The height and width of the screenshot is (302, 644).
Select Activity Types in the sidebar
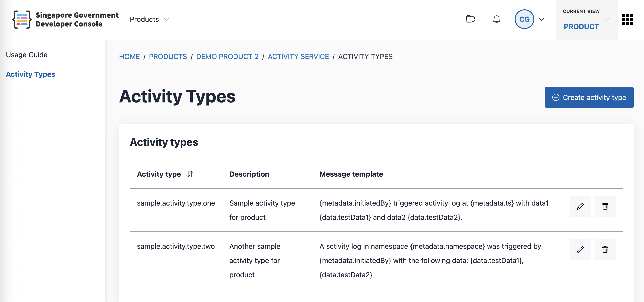click(x=31, y=74)
